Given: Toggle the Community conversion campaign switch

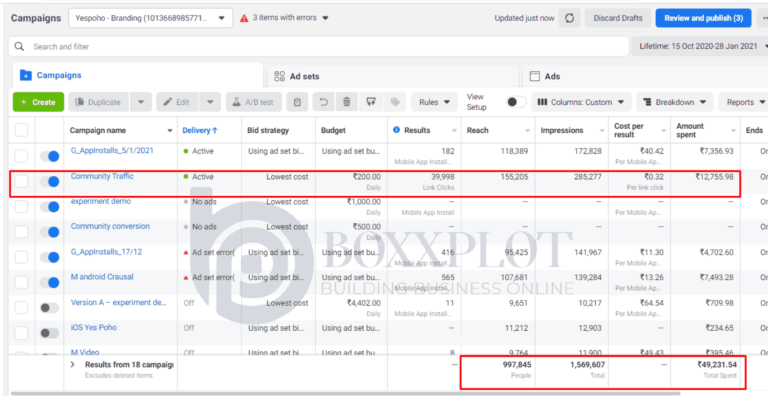Looking at the screenshot, I should 49,232.
